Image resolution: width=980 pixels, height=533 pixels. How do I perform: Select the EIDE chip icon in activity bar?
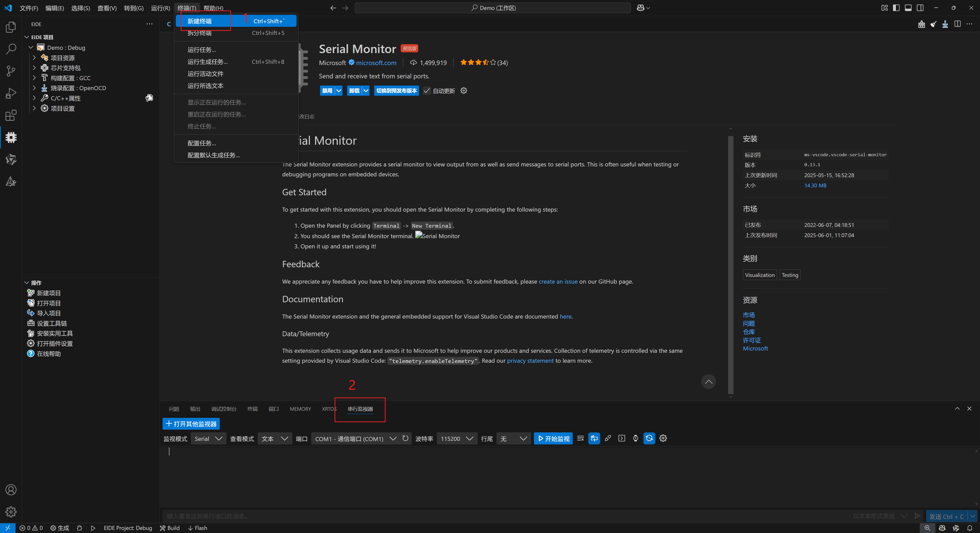pos(11,137)
